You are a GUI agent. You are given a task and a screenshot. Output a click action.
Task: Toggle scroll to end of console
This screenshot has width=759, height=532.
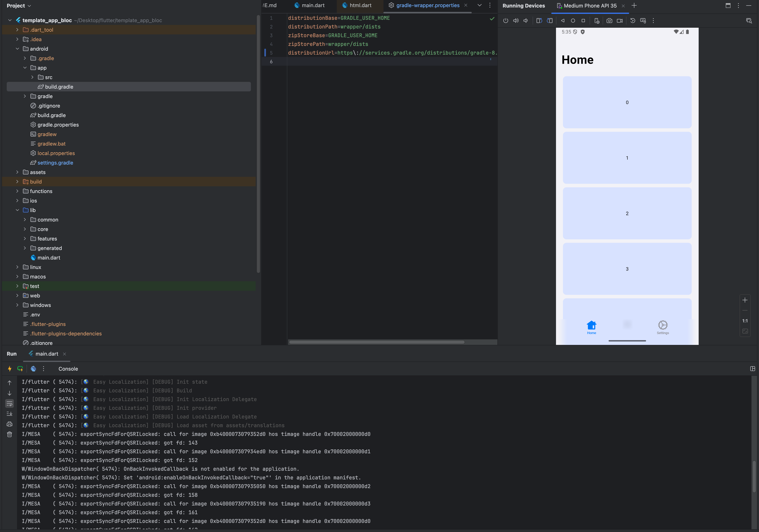click(x=9, y=414)
